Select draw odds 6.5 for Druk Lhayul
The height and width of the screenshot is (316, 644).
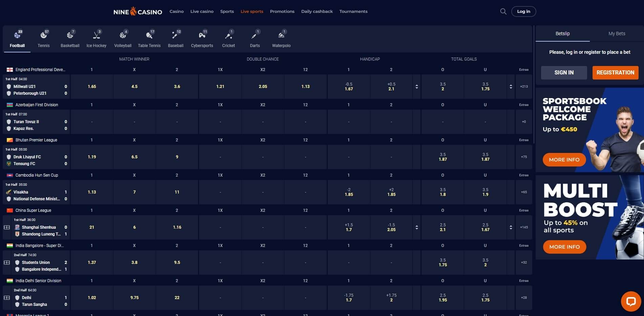pyautogui.click(x=134, y=157)
